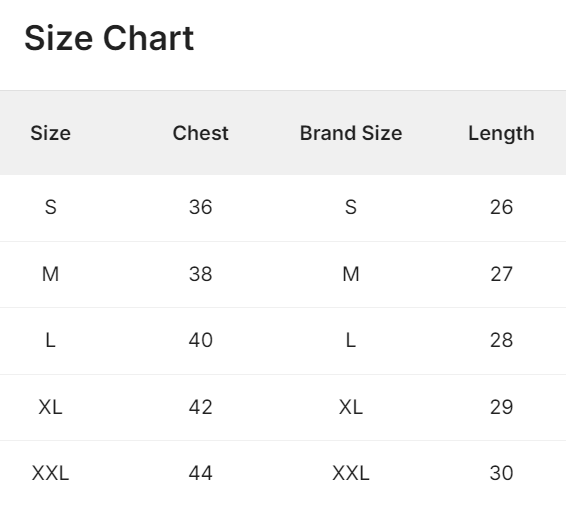Select the Brand Size column header
Image resolution: width=566 pixels, height=506 pixels.
coord(351,133)
